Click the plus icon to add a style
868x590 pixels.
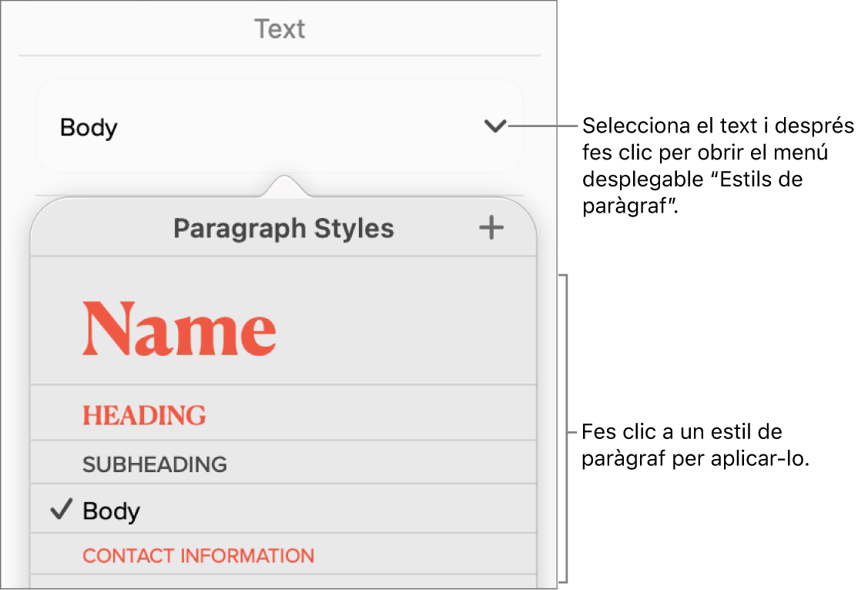[491, 228]
